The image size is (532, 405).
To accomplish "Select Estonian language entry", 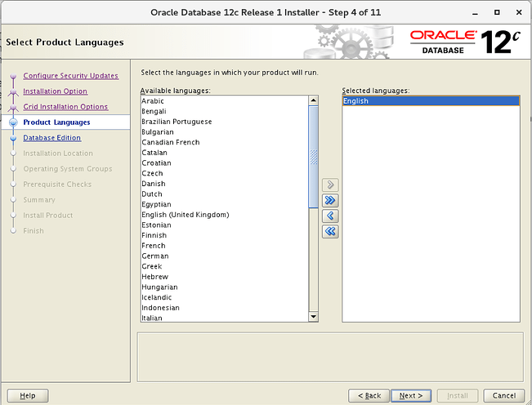I will click(x=225, y=225).
